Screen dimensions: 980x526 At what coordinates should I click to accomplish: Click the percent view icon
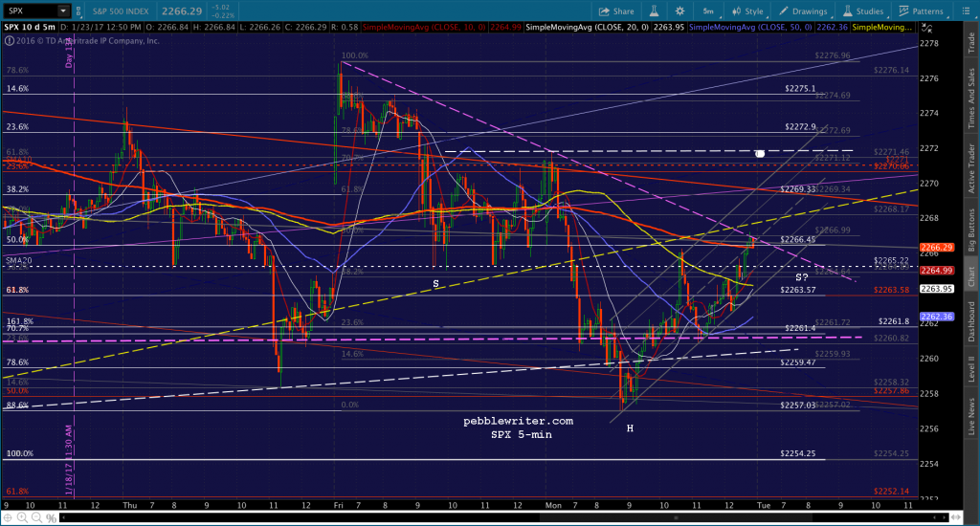(52, 518)
